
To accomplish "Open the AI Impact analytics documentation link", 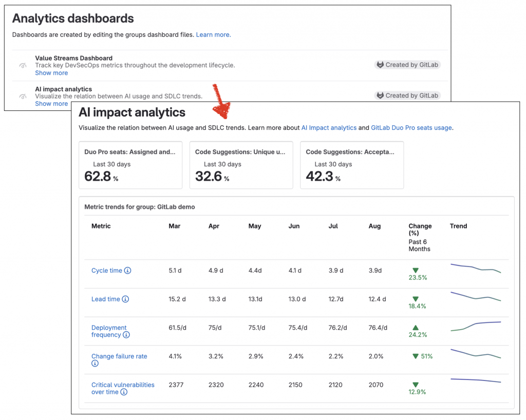I will click(x=329, y=128).
